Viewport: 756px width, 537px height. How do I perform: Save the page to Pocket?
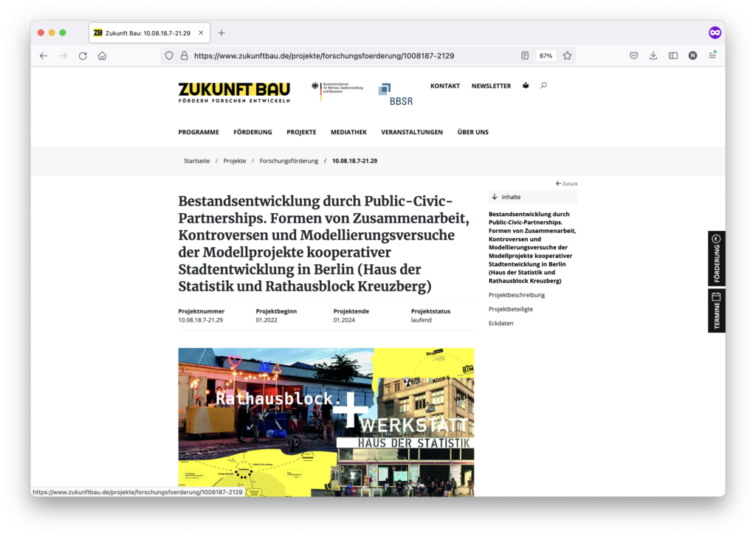coord(633,55)
